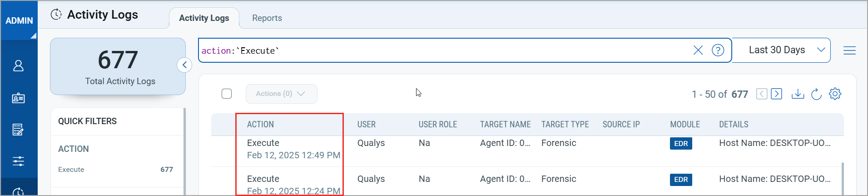Image resolution: width=868 pixels, height=196 pixels.
Task: Click Agent ID target in 12:24 PM row
Action: coord(505,179)
